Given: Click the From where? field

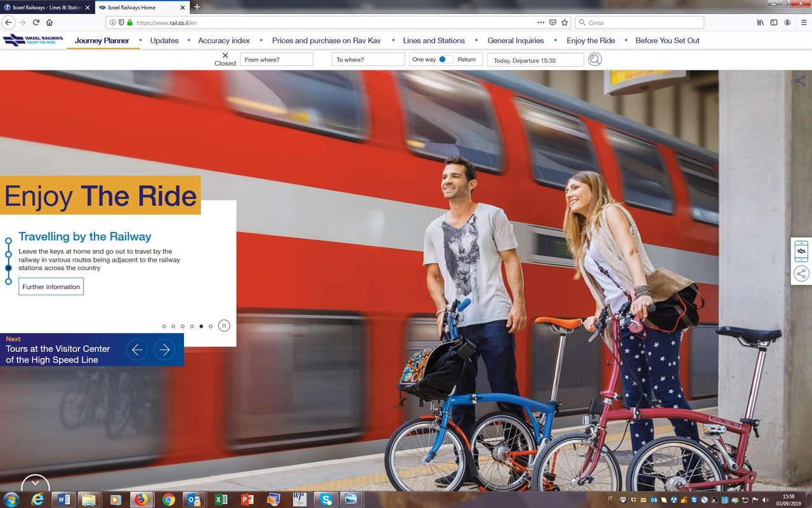Looking at the screenshot, I should 277,60.
